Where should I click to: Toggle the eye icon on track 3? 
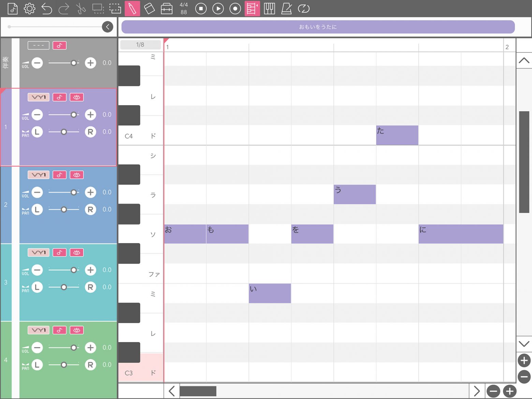coord(77,253)
